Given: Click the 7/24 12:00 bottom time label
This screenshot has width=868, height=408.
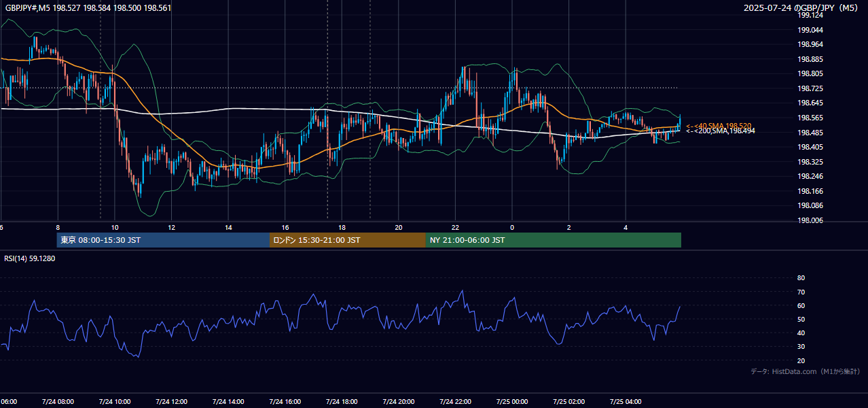Looking at the screenshot, I should coord(171,402).
